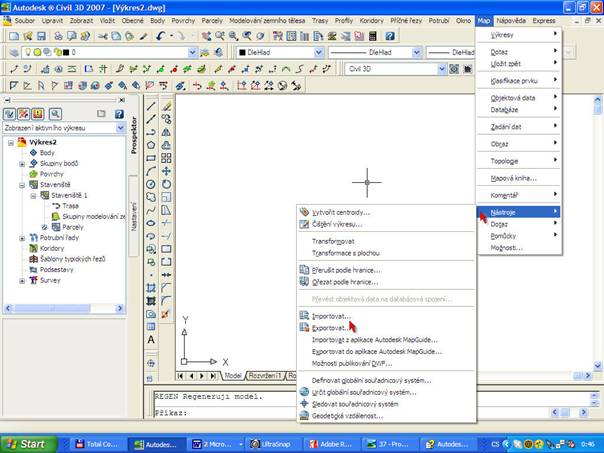Image resolution: width=604 pixels, height=453 pixels.
Task: Select the Rotate tool in modify toolbar
Action: [166, 184]
